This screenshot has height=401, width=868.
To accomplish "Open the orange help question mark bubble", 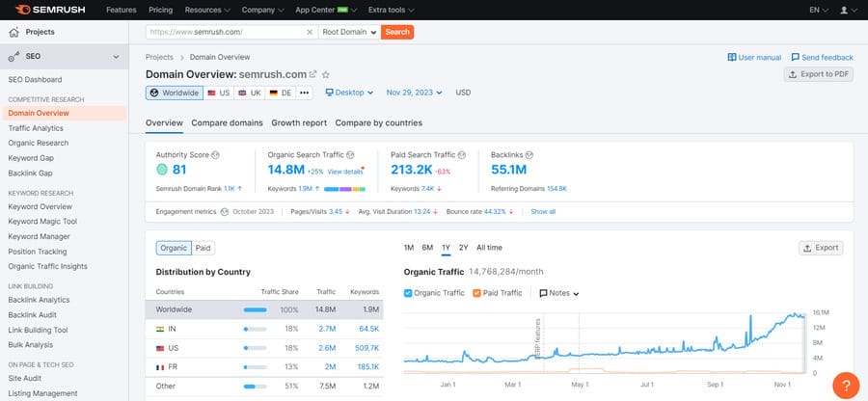I will pyautogui.click(x=846, y=386).
